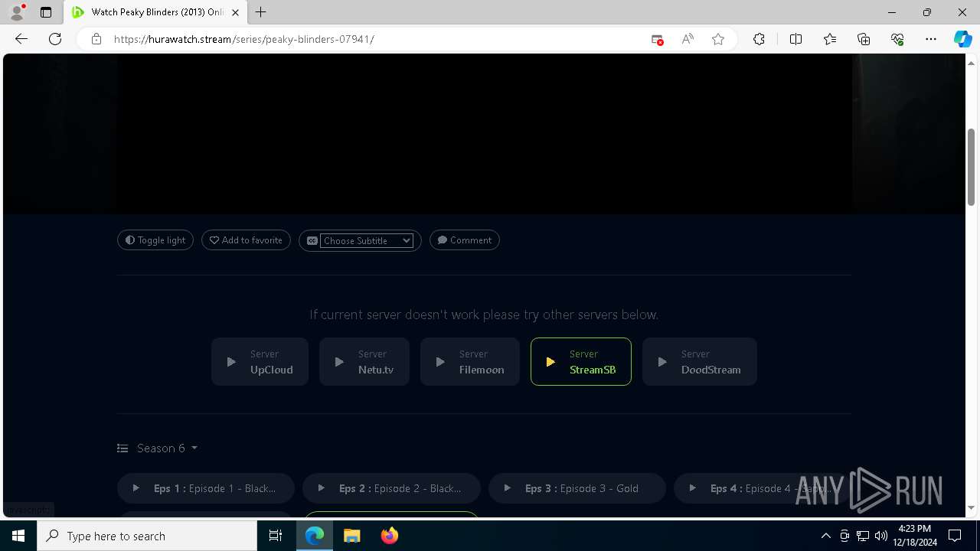980x551 pixels.
Task: Open blocked pop-up notification icon
Action: [x=657, y=39]
